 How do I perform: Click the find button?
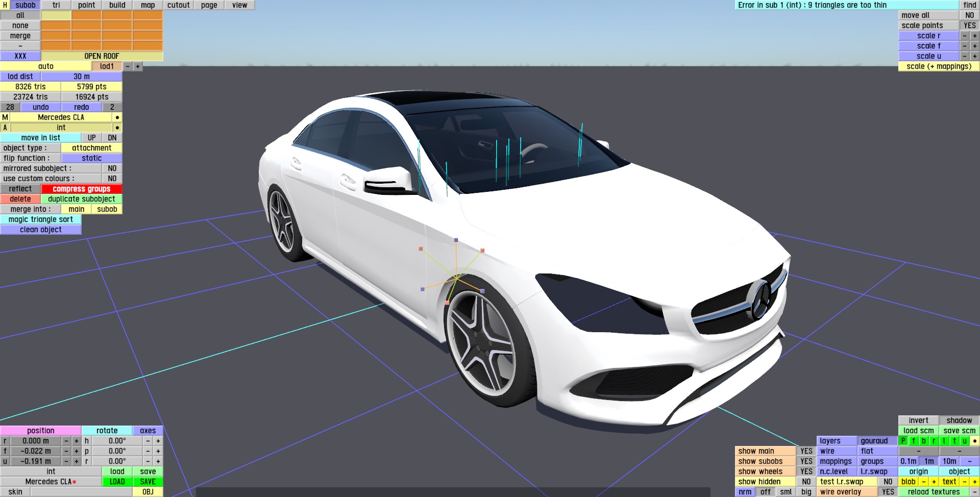[x=970, y=5]
